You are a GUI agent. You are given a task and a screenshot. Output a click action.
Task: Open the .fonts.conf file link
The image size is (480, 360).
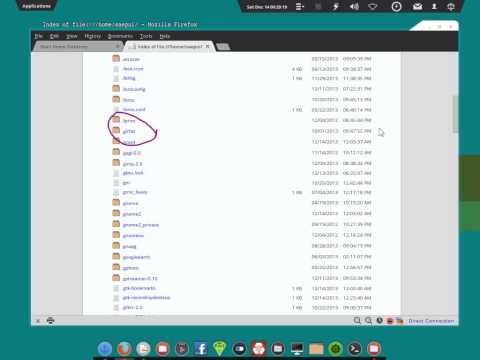(134, 109)
